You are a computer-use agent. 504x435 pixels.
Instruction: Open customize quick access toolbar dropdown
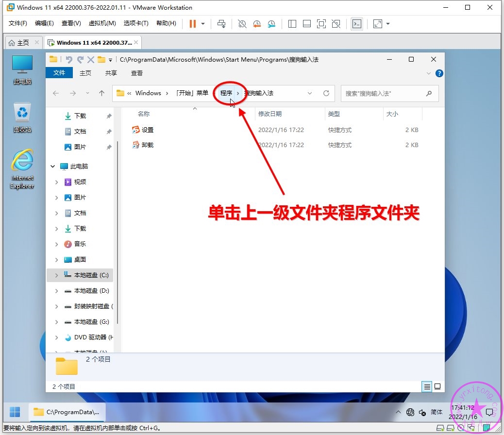tap(110, 60)
